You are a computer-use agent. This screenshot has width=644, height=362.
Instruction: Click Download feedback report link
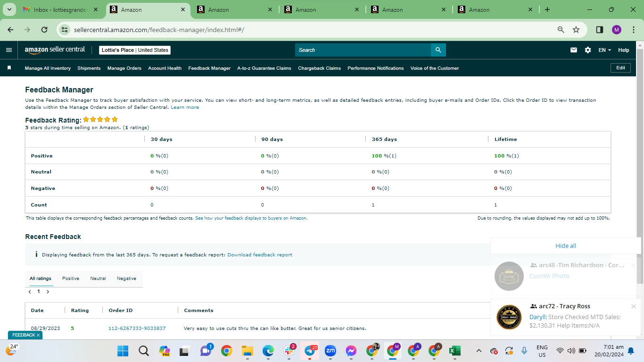(260, 255)
